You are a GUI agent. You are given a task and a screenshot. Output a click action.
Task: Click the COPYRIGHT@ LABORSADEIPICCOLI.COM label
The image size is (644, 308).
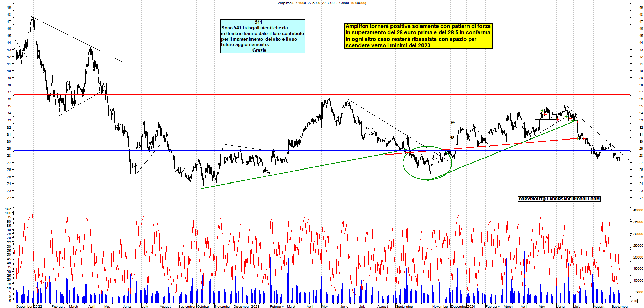pyautogui.click(x=559, y=199)
